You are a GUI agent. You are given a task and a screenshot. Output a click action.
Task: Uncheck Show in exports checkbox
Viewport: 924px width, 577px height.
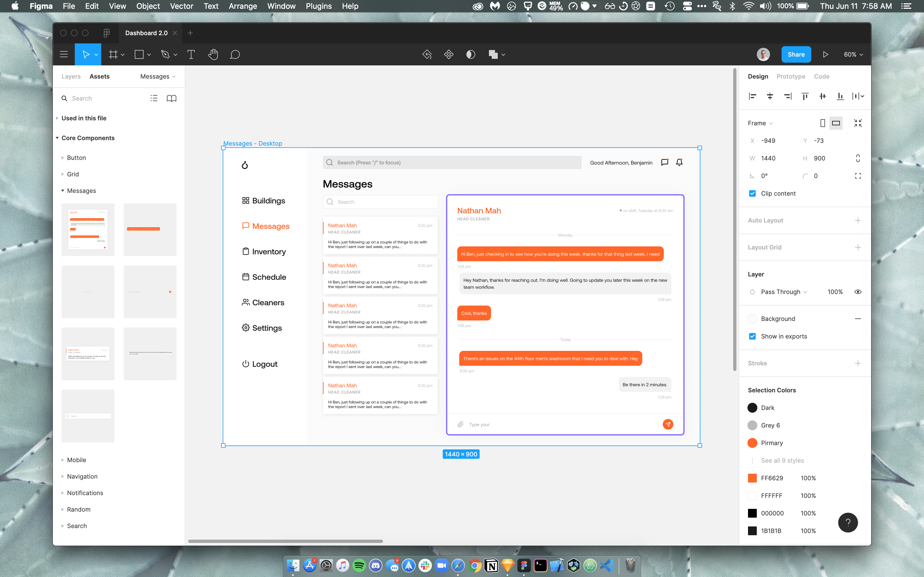tap(752, 336)
